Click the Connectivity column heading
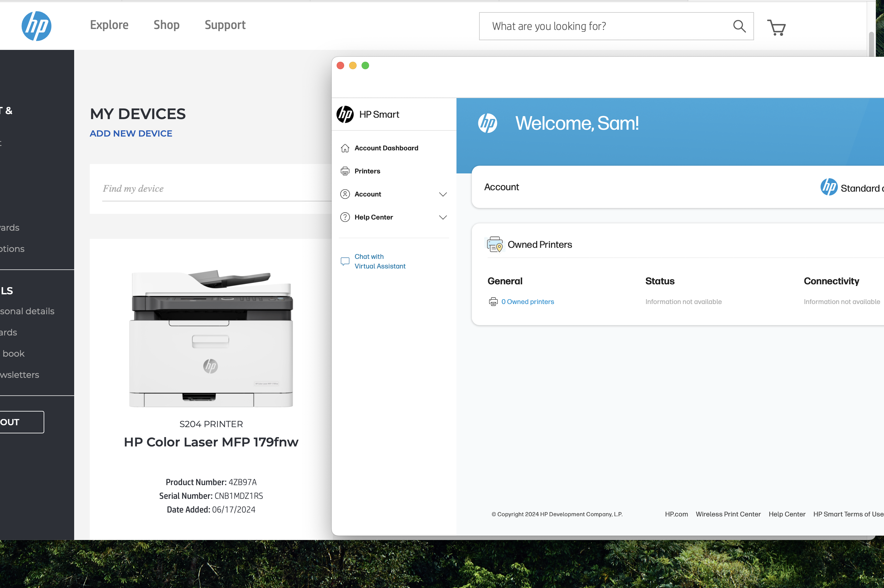This screenshot has width=884, height=588. click(x=831, y=281)
